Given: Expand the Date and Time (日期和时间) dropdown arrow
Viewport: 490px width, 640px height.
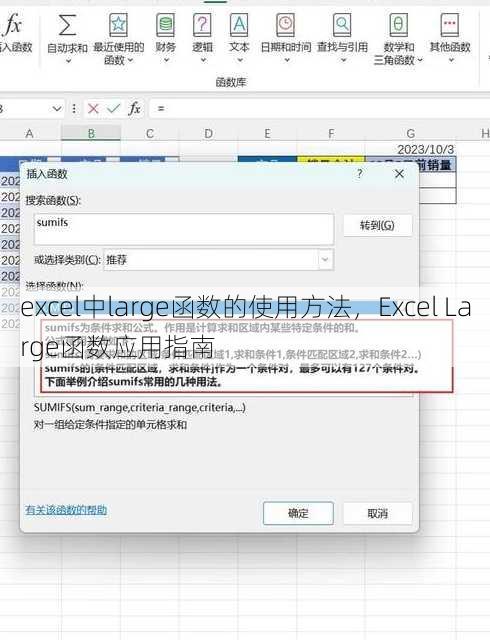Looking at the screenshot, I should (x=287, y=60).
